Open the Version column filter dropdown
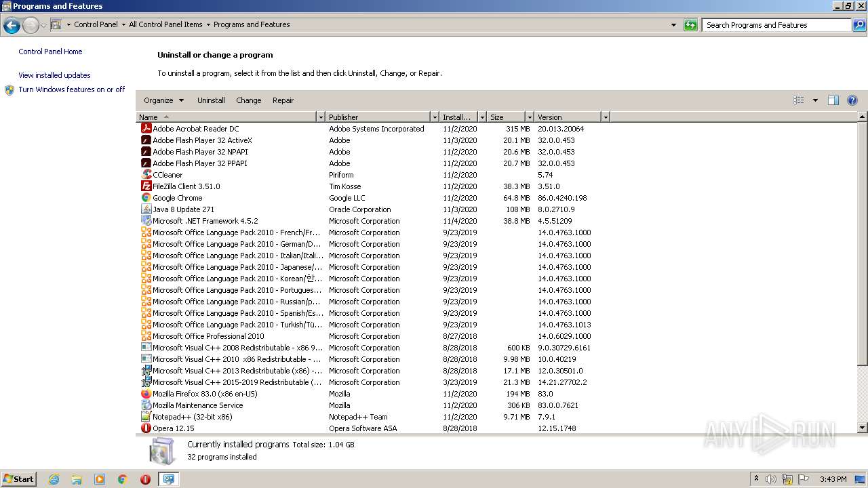Screen dimensions: 868x488 coord(606,117)
